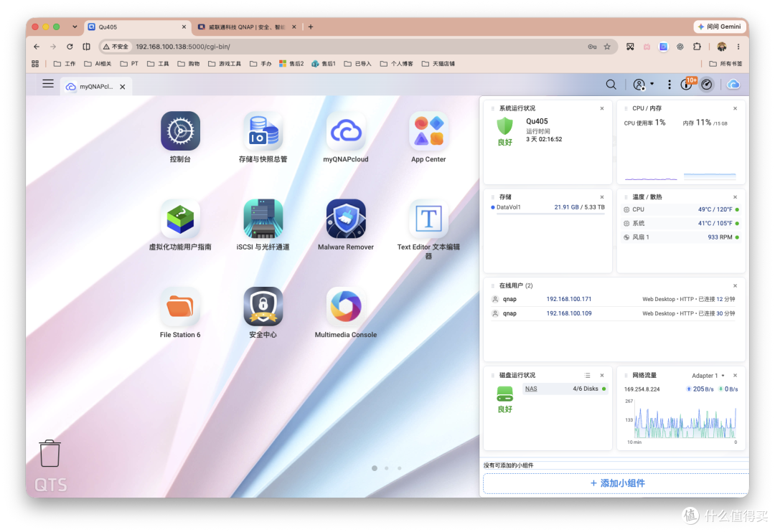Launch the myQNAPcloud desktop app
Screen dimensions: 775x532
[x=345, y=131]
